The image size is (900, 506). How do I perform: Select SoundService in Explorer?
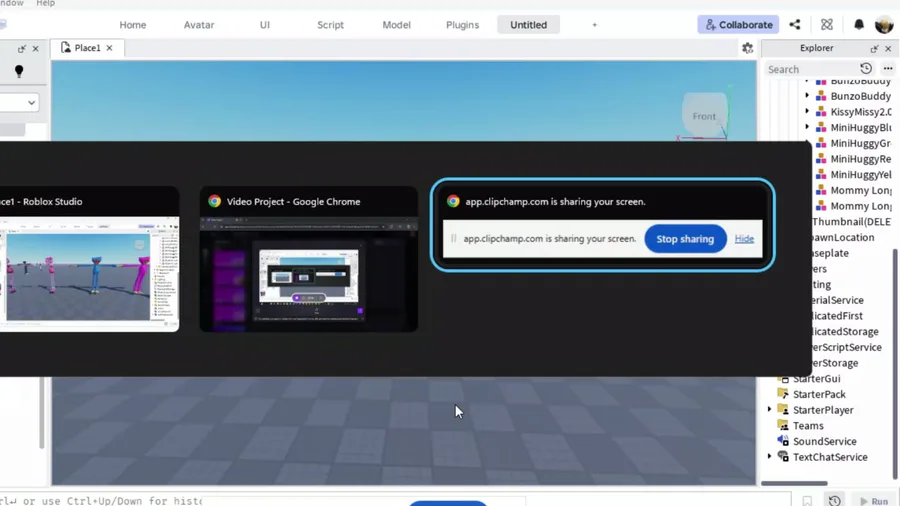coord(824,441)
